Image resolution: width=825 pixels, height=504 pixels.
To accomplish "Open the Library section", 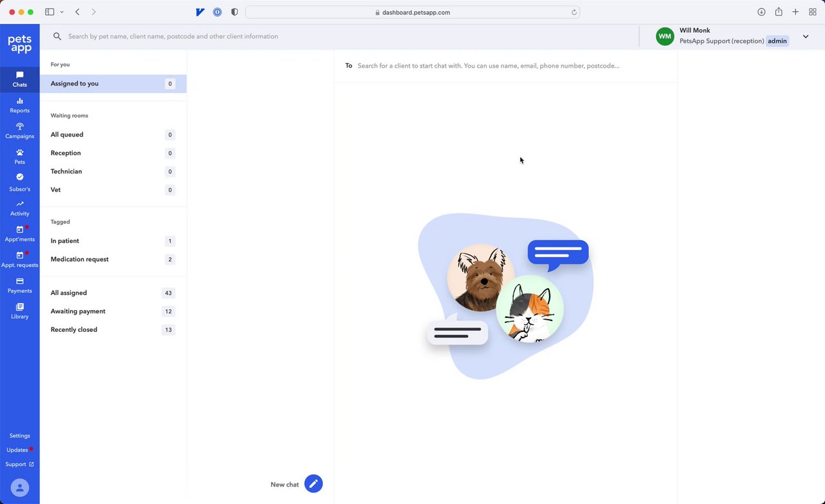I will 19,311.
